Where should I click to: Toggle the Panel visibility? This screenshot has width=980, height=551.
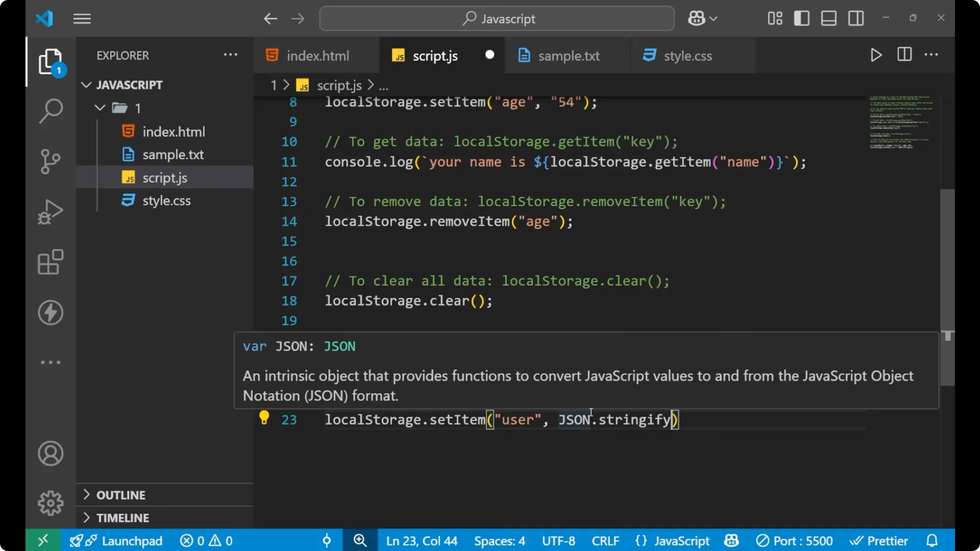[x=828, y=18]
